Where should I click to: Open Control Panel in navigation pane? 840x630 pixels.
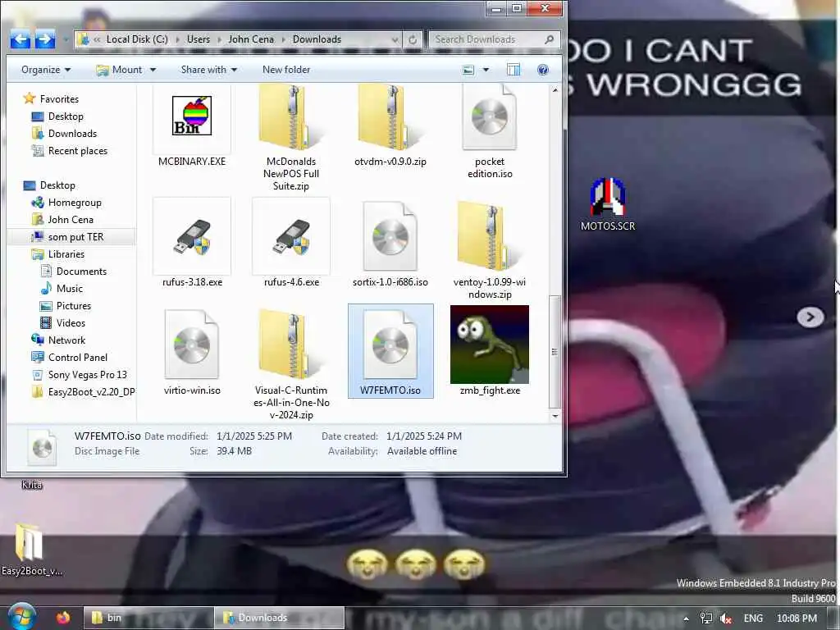click(x=78, y=357)
